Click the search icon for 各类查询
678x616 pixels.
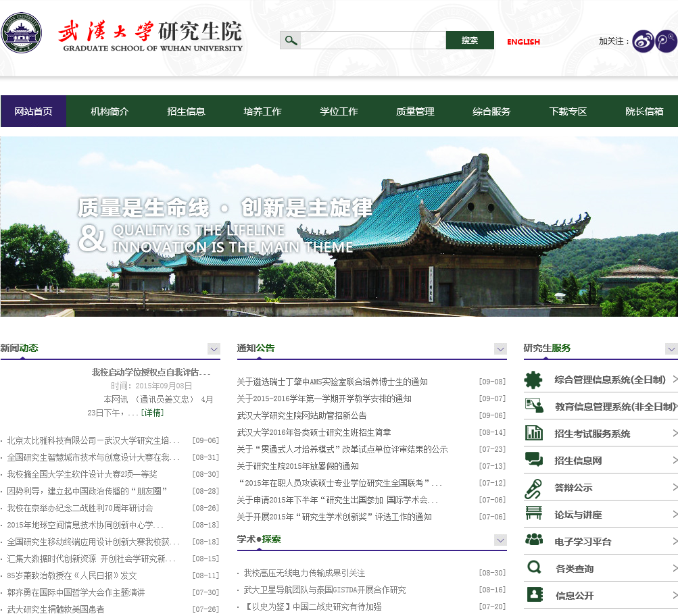tap(535, 567)
